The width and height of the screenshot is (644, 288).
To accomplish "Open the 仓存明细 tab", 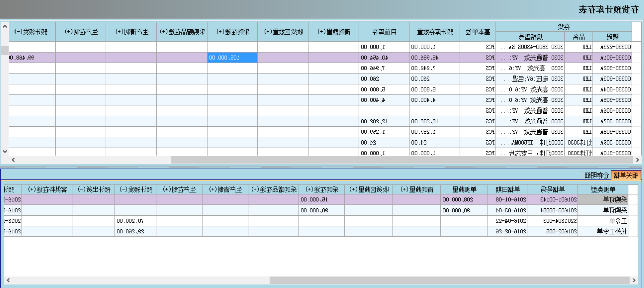I will click(596, 175).
